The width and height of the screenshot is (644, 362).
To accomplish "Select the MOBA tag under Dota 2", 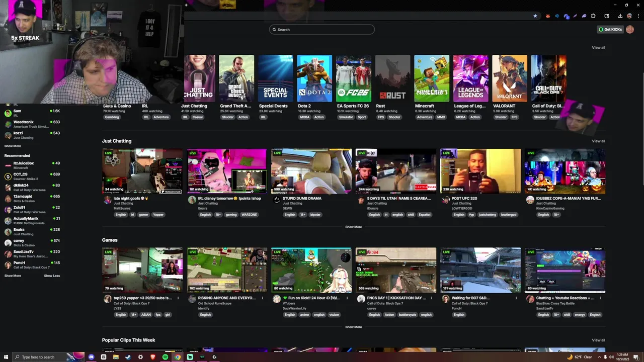I will click(305, 117).
